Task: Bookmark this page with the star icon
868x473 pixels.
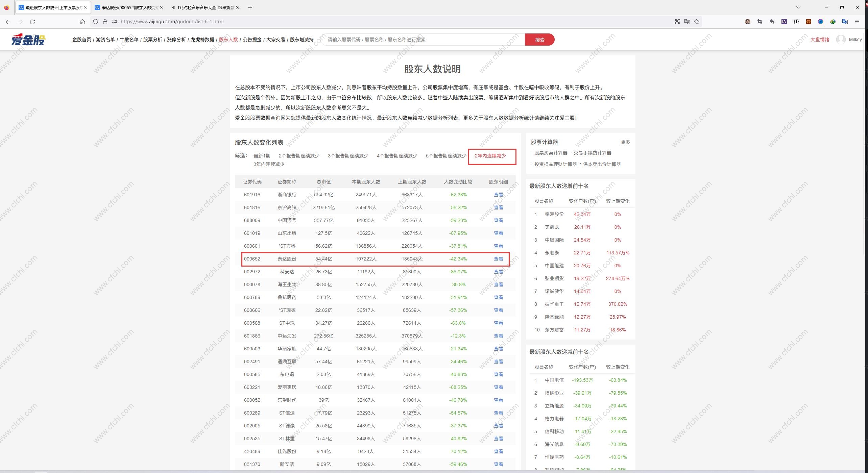Action: 697,22
